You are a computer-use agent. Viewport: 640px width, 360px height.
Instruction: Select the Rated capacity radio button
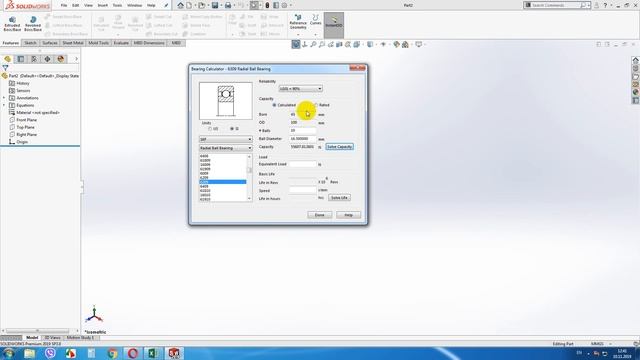[x=316, y=105]
